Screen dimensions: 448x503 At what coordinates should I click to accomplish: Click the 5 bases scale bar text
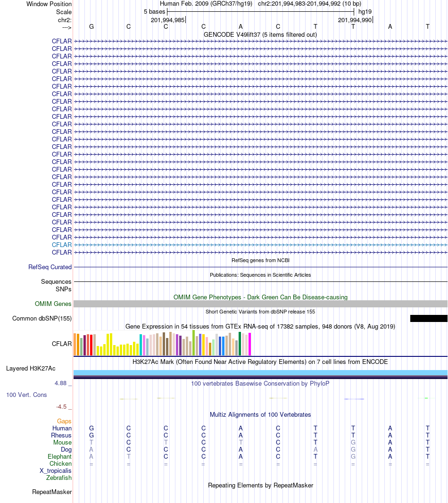tap(154, 12)
